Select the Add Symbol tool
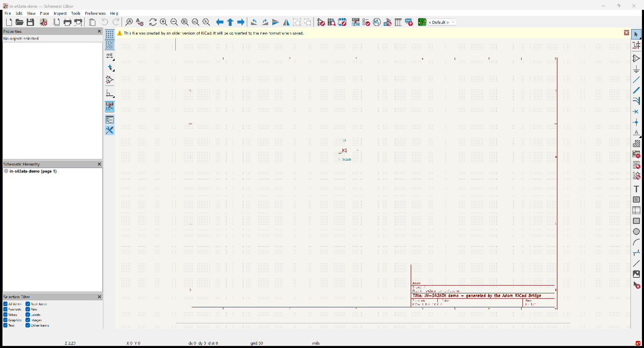 pyautogui.click(x=636, y=58)
